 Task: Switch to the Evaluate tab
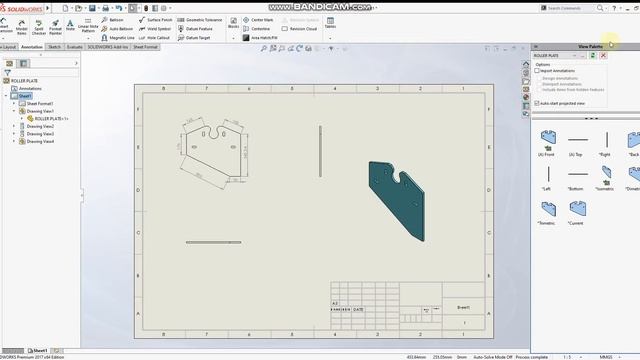point(74,47)
